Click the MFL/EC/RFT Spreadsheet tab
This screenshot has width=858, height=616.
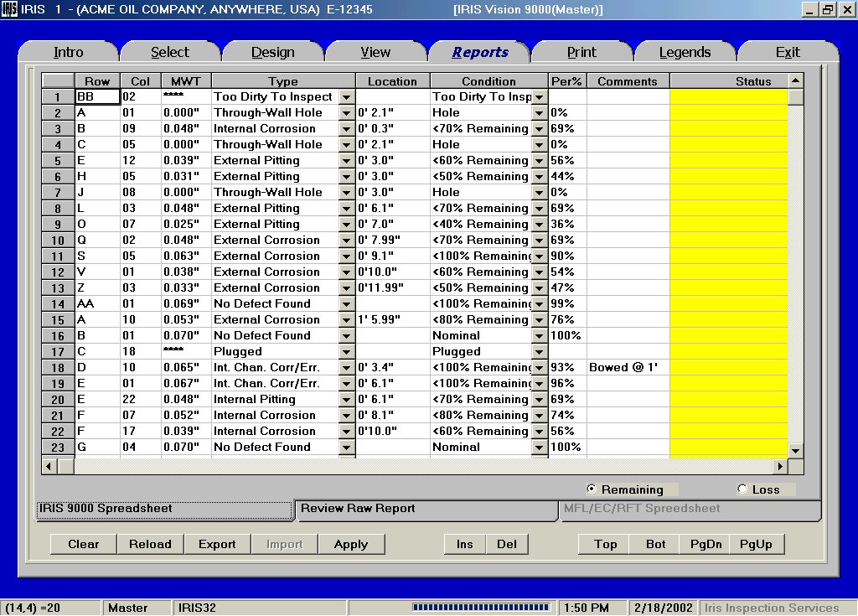pos(690,509)
